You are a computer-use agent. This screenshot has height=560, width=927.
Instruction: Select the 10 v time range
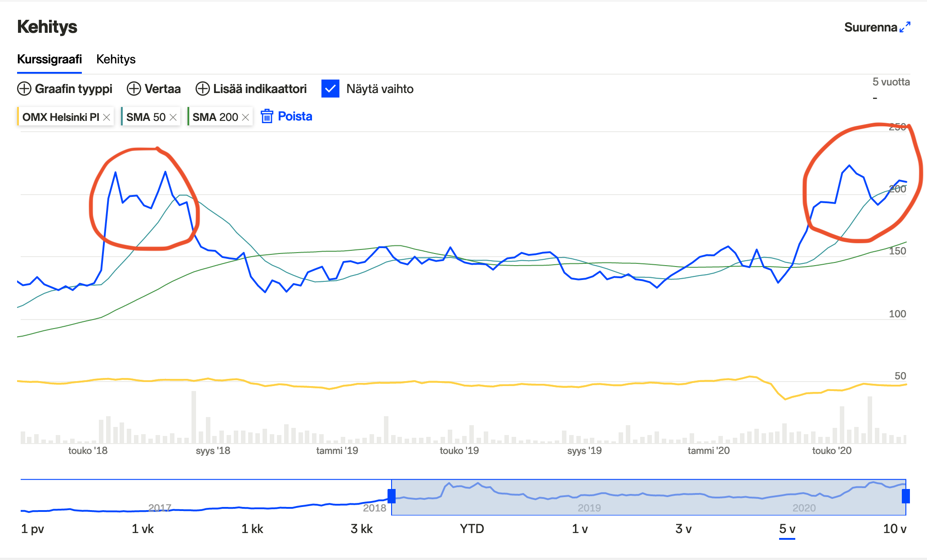[x=894, y=529]
